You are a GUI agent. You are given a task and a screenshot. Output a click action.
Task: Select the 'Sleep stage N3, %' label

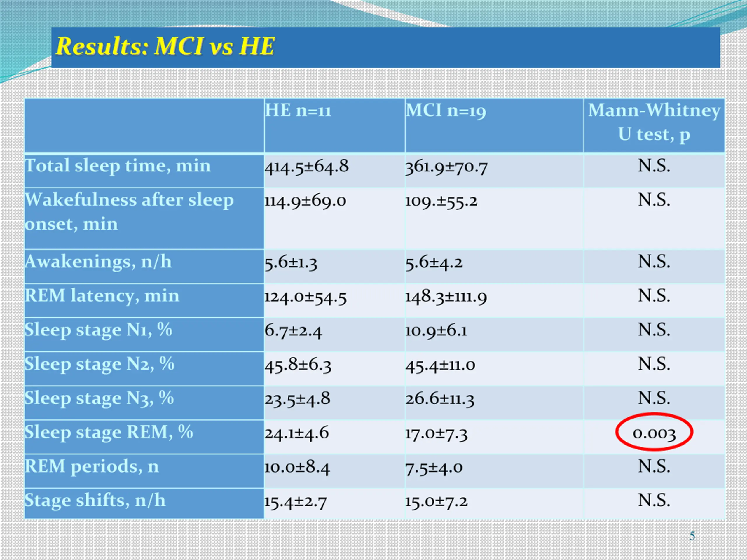point(99,398)
